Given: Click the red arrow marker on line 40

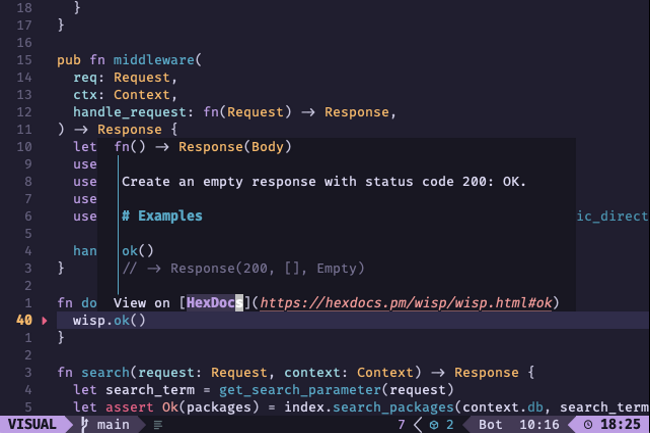Looking at the screenshot, I should (x=44, y=320).
